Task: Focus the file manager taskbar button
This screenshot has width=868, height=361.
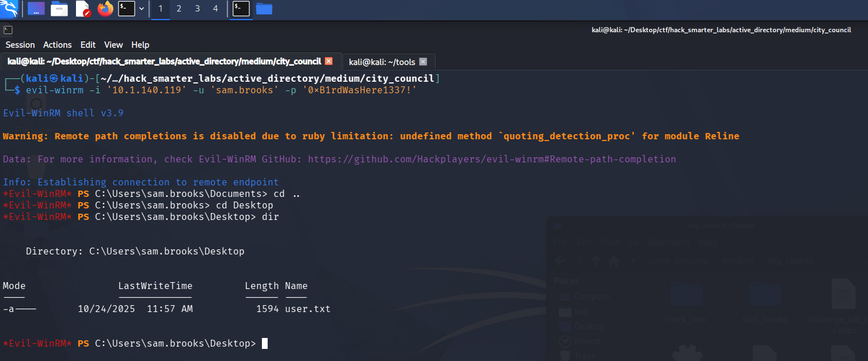Action: coord(264,9)
